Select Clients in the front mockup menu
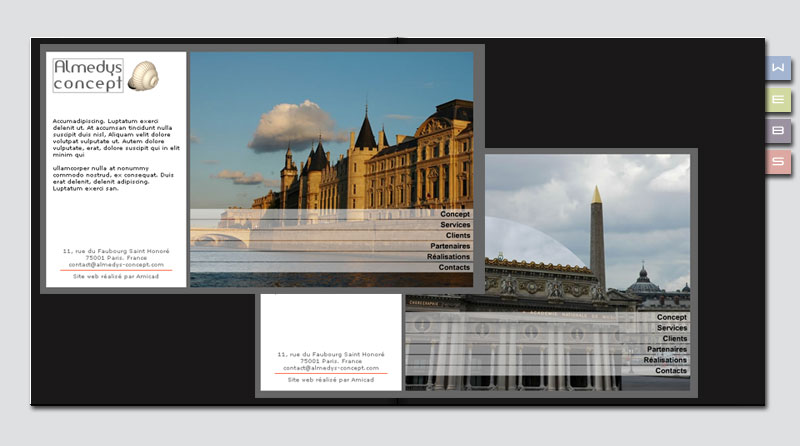The height and width of the screenshot is (446, 800). coord(457,236)
